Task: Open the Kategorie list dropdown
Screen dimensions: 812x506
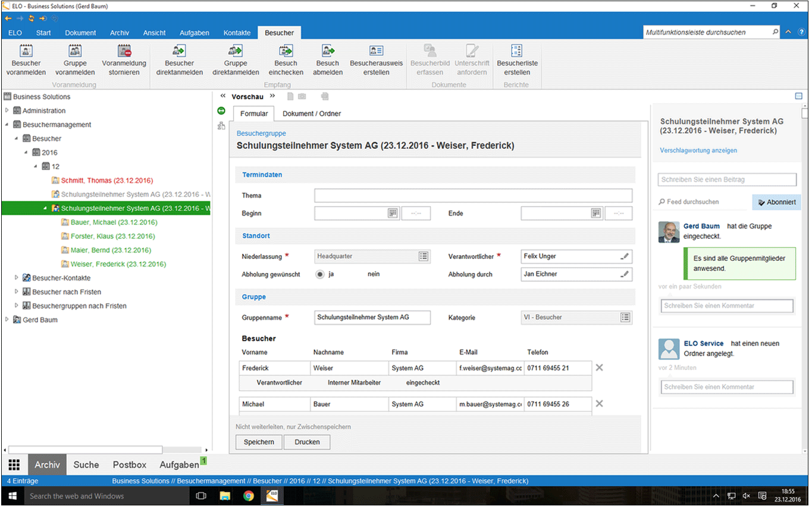Action: pos(625,317)
